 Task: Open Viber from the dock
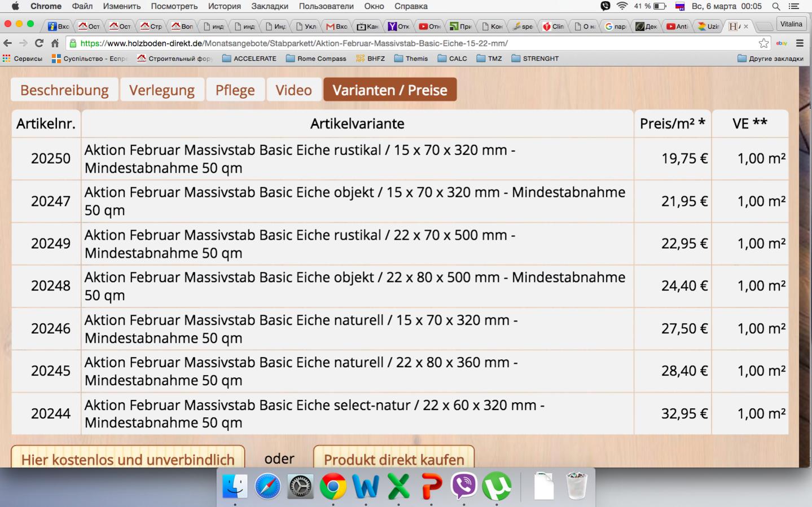tap(464, 486)
